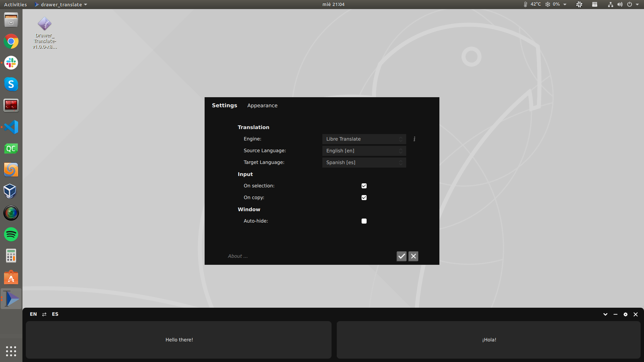Click the ES target language label

(x=55, y=314)
